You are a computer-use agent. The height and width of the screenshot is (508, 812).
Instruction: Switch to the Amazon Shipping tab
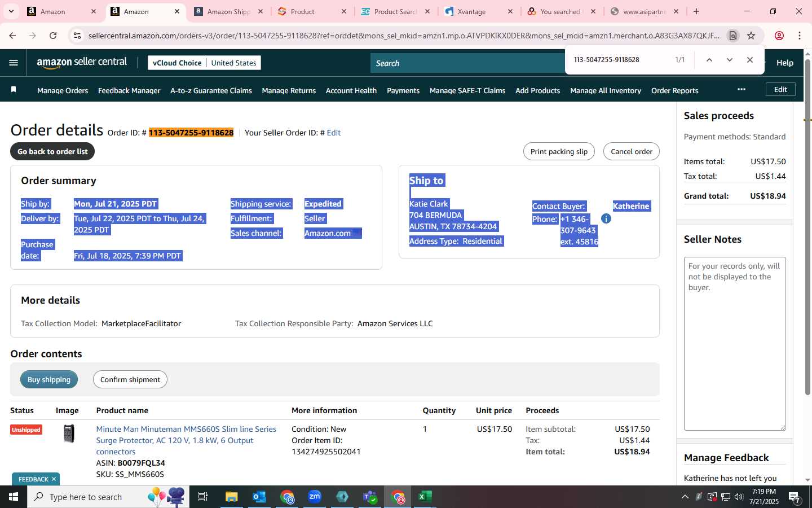[x=228, y=11]
